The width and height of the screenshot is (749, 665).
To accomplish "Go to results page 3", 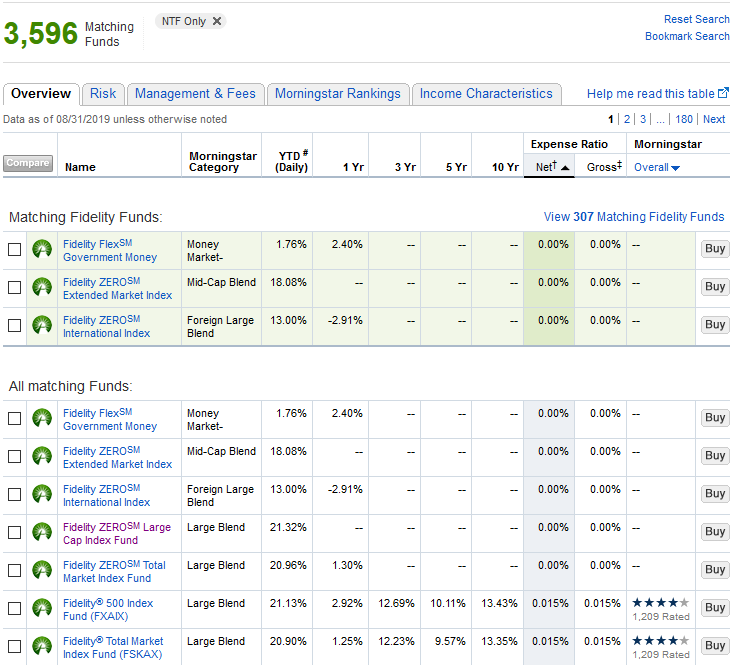I will [x=643, y=119].
